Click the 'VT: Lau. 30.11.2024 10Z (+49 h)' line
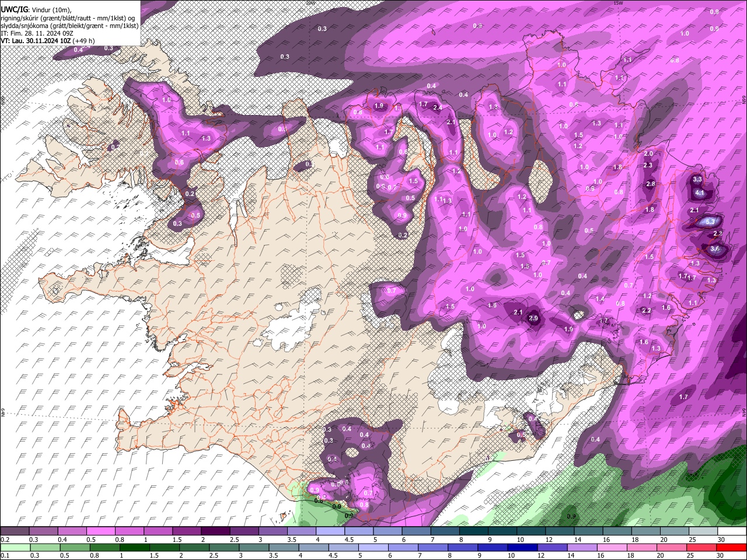Image resolution: width=747 pixels, height=560 pixels. point(48,41)
